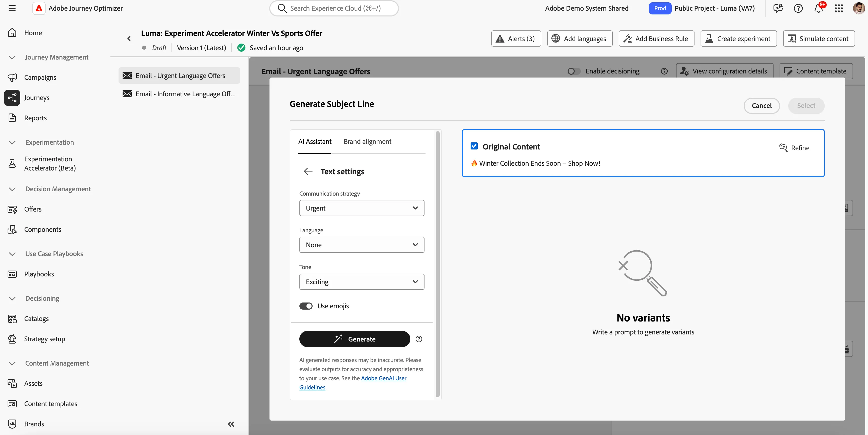Click the Search Experience Cloud field

pos(334,8)
